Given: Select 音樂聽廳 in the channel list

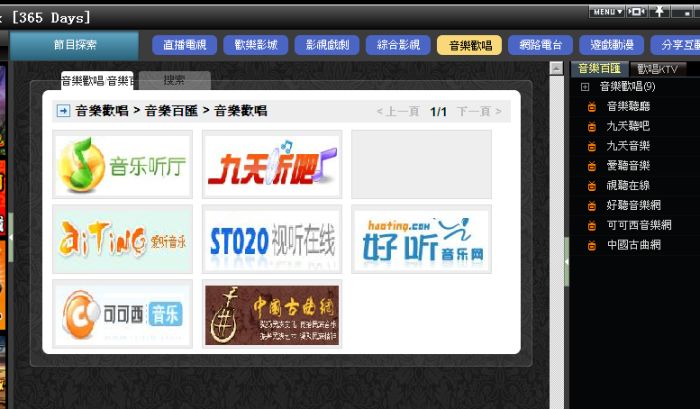Looking at the screenshot, I should (x=628, y=106).
